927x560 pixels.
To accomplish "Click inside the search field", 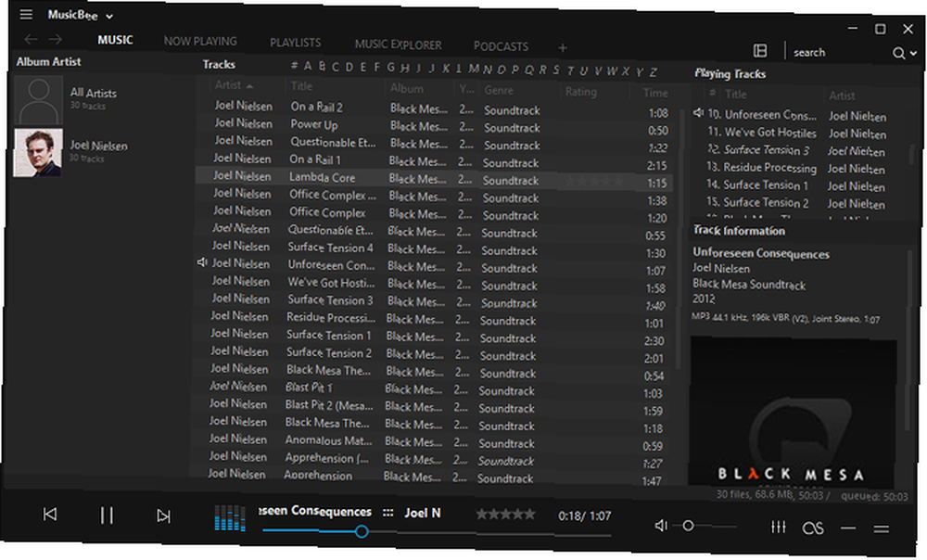I will click(x=839, y=53).
